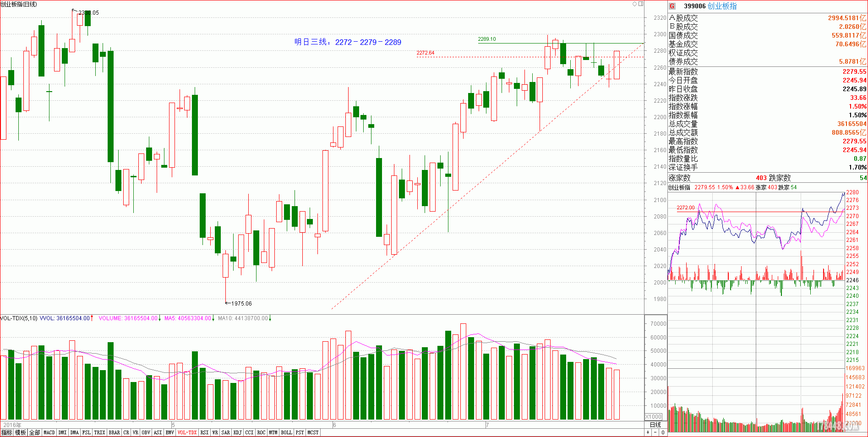Click the 明日三线 annotation text

348,42
